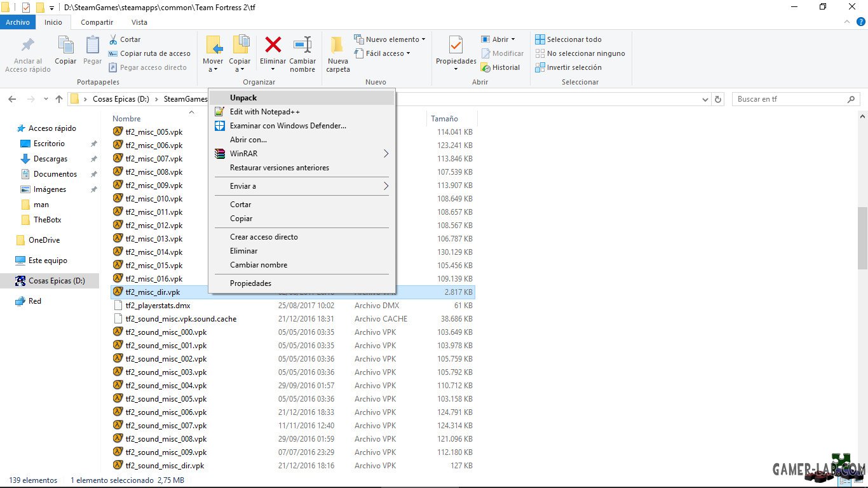Click Cosas Epicas (D:) in address bar
Image resolution: width=868 pixels, height=488 pixels.
(x=121, y=99)
